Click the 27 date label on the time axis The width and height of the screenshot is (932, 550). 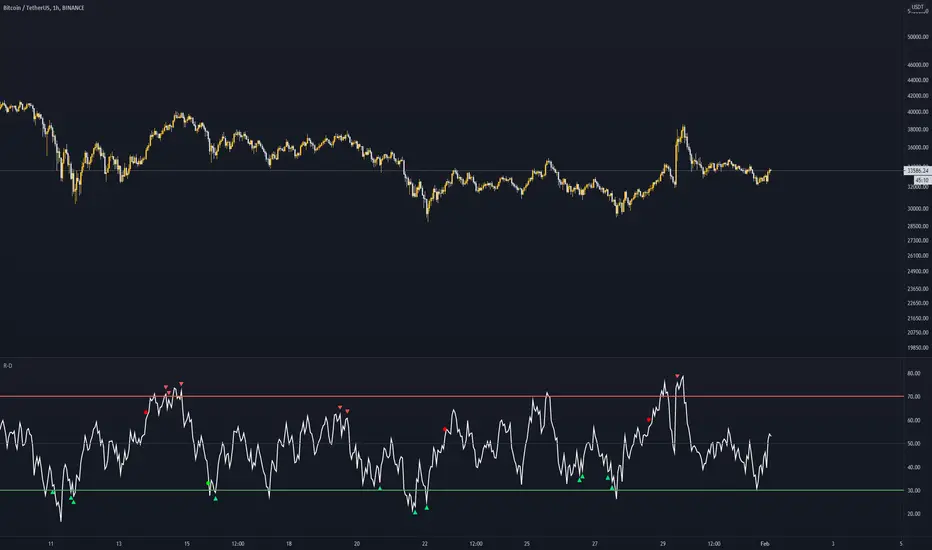click(x=594, y=544)
